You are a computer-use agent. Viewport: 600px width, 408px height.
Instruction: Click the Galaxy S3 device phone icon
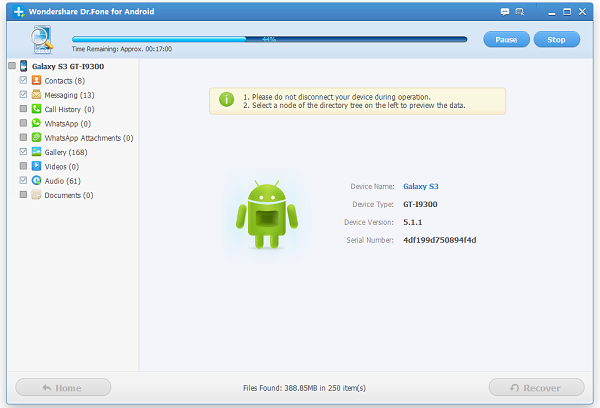(x=24, y=66)
